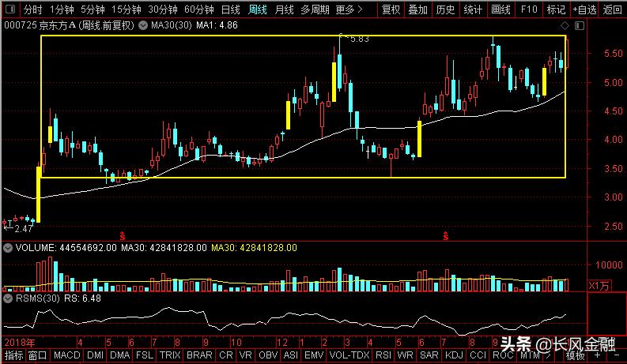Screen dimensions: 627x364
Task: Select the OBV indicator
Action: click(x=267, y=355)
